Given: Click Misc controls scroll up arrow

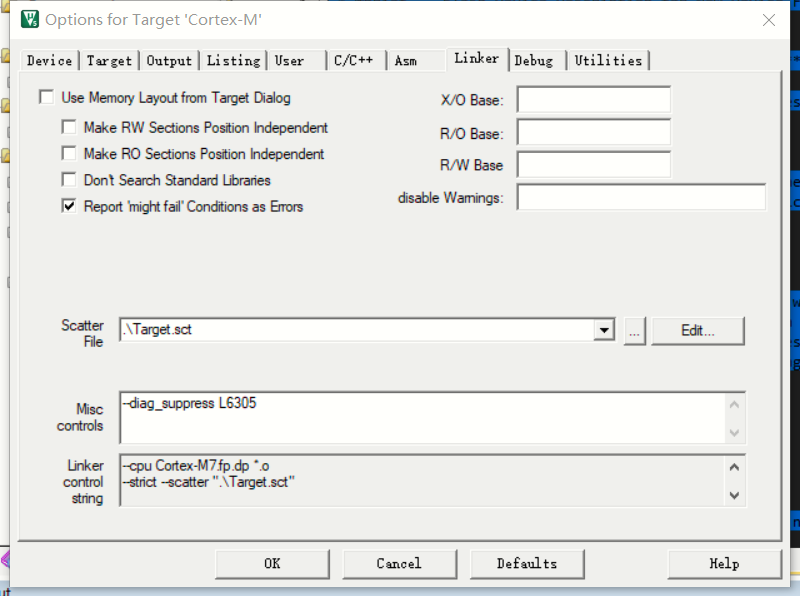Looking at the screenshot, I should 734,405.
